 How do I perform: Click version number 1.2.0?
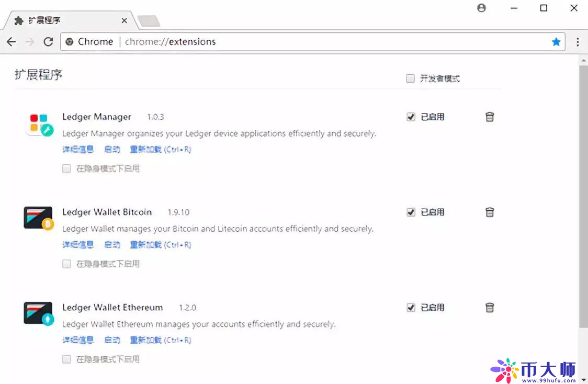pos(187,308)
